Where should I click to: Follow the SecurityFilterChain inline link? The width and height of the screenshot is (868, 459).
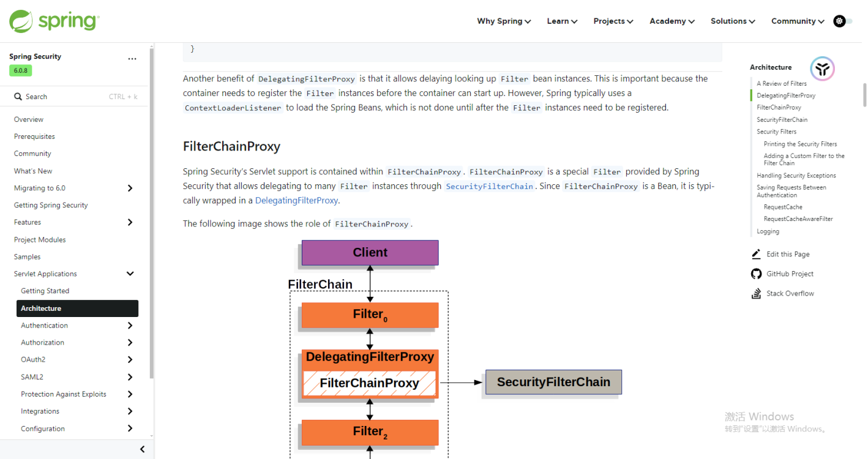490,186
